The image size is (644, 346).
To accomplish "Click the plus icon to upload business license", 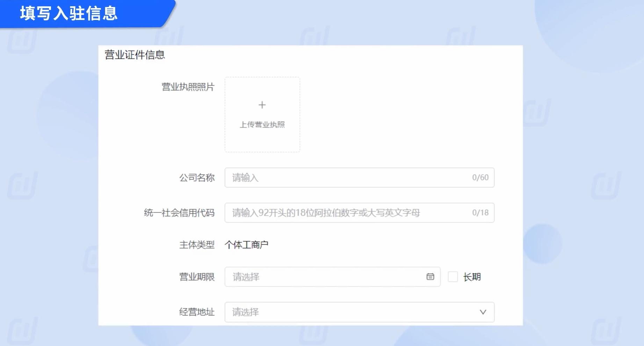I will [x=262, y=105].
